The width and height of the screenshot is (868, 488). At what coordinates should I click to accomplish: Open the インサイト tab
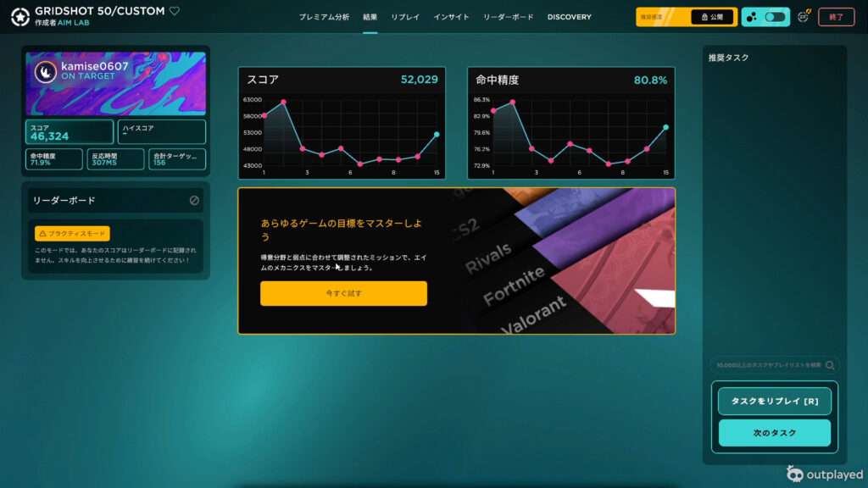tap(451, 17)
